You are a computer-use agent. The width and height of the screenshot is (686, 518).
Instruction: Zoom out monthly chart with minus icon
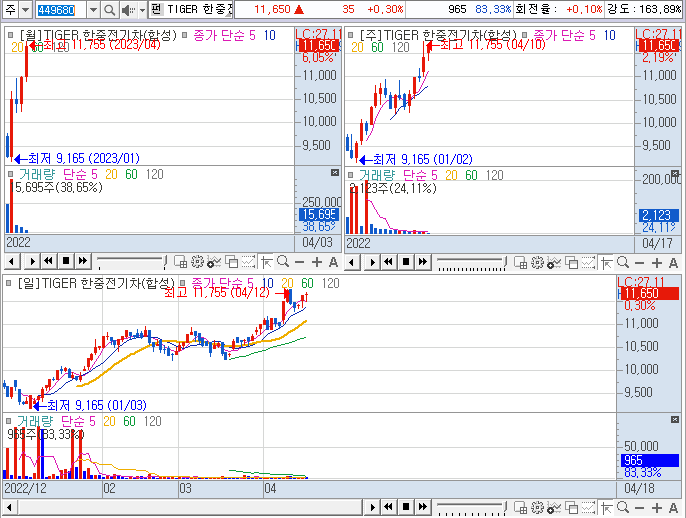tap(299, 262)
